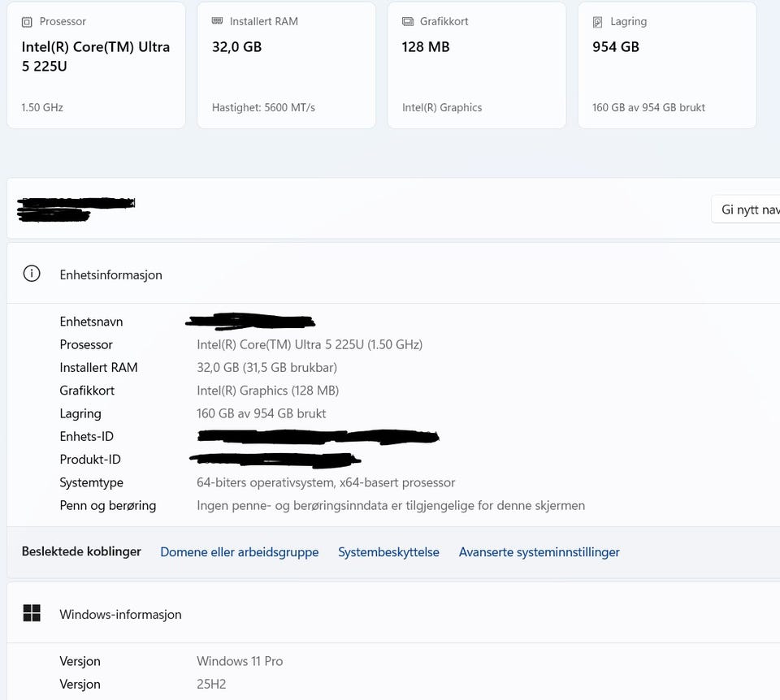Click '160 GB av 954 GB brukt' in Lagring card

coord(648,107)
